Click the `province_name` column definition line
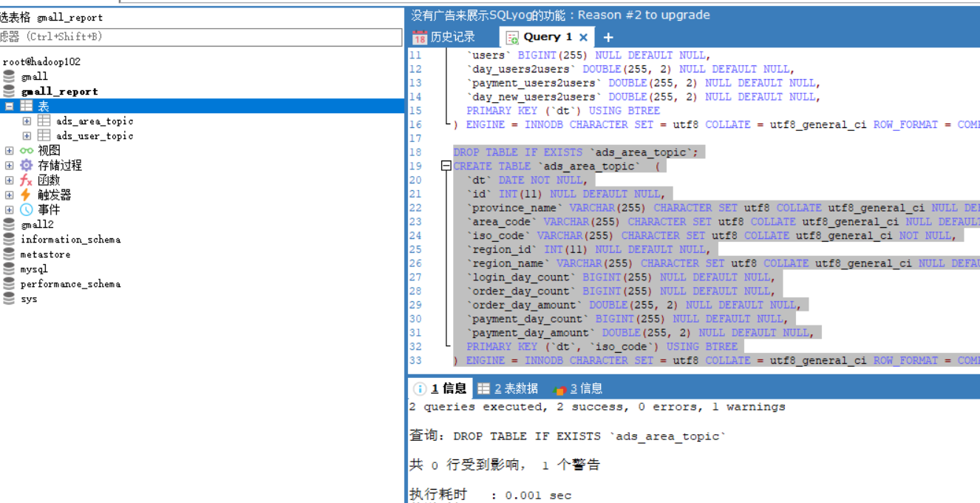980x503 pixels. 723,208
